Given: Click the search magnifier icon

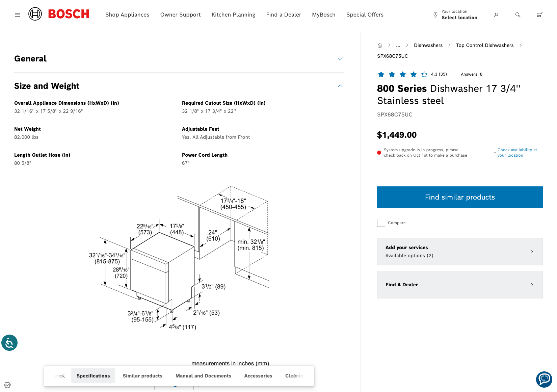Looking at the screenshot, I should [x=518, y=15].
